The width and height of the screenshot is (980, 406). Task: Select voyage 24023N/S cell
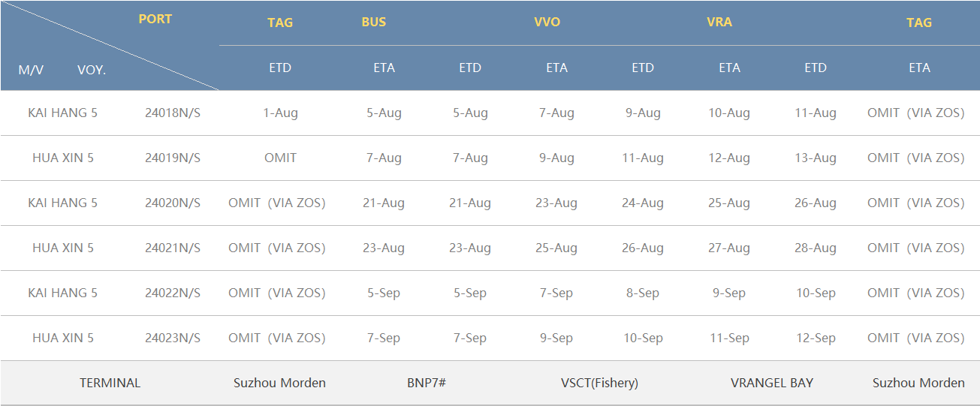173,338
